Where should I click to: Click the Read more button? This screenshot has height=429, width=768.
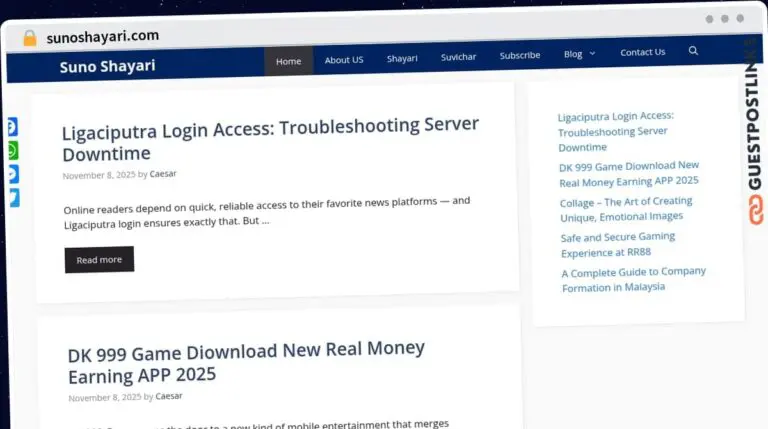coord(99,260)
